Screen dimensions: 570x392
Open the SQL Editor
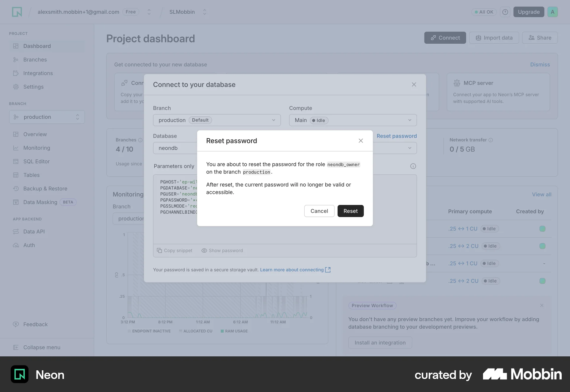coord(47,162)
